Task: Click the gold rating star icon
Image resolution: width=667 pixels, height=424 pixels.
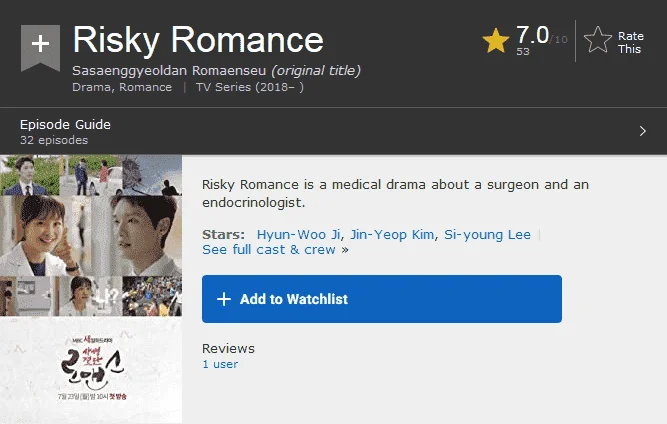Action: [496, 41]
